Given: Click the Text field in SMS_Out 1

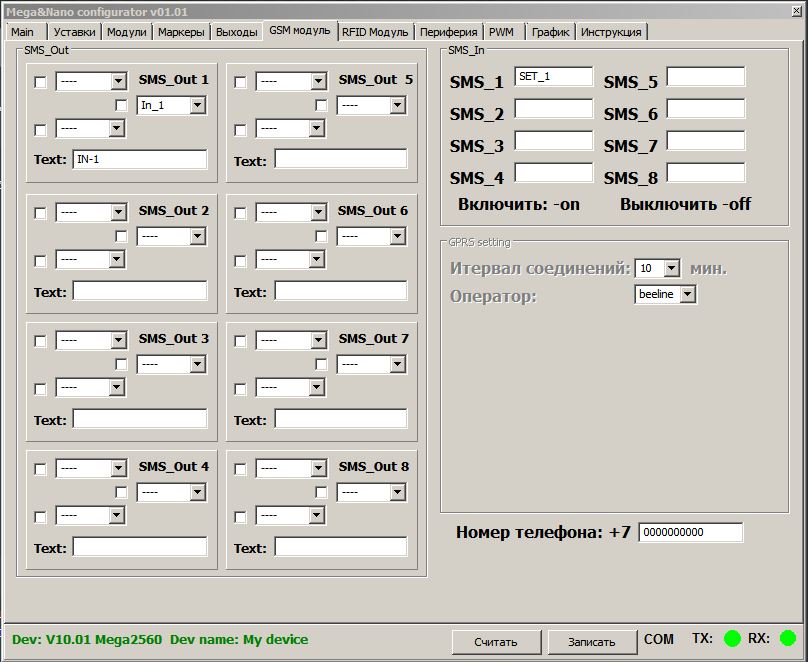Looking at the screenshot, I should (139, 160).
